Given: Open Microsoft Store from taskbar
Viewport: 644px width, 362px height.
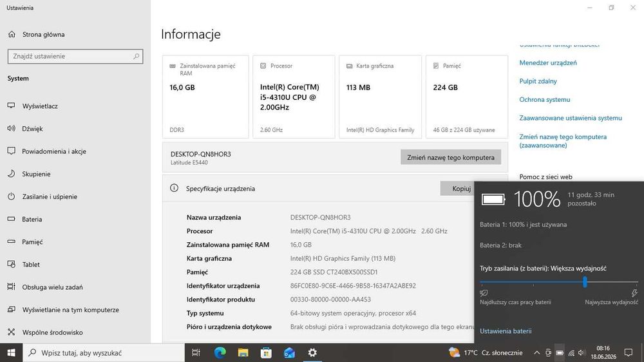Looking at the screenshot, I should pyautogui.click(x=266, y=352).
